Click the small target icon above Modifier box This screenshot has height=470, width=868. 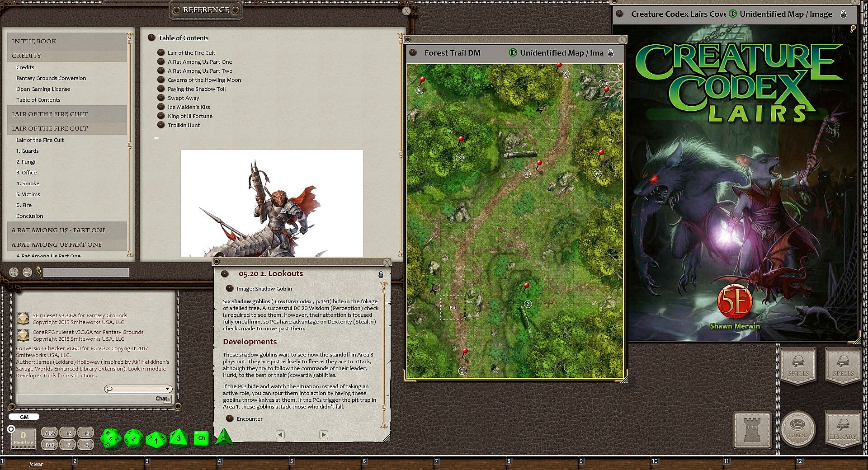click(11, 429)
